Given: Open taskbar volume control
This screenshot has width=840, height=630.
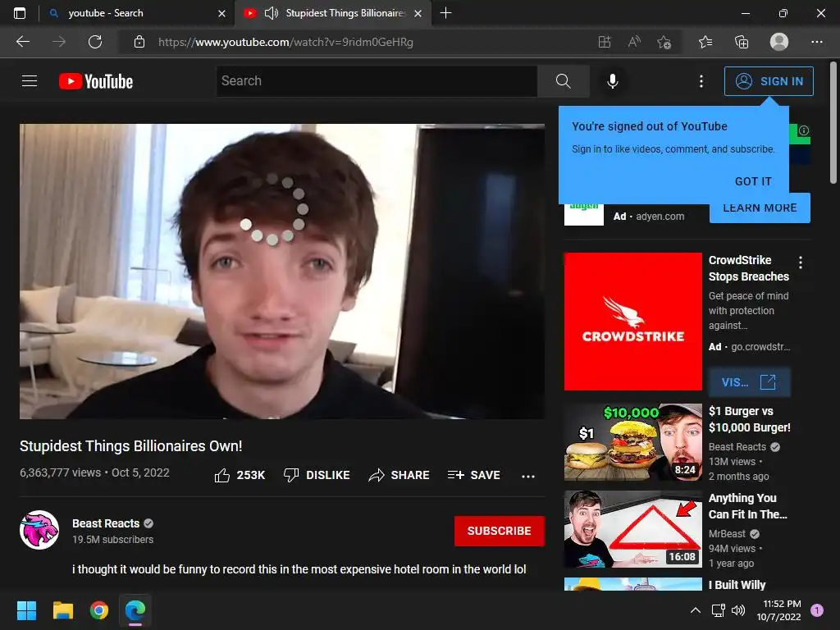Looking at the screenshot, I should [738, 610].
